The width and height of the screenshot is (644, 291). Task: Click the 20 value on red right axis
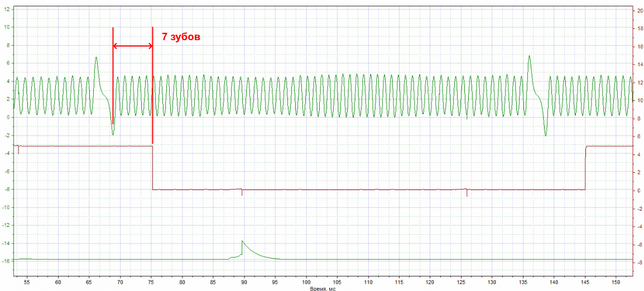640,11
